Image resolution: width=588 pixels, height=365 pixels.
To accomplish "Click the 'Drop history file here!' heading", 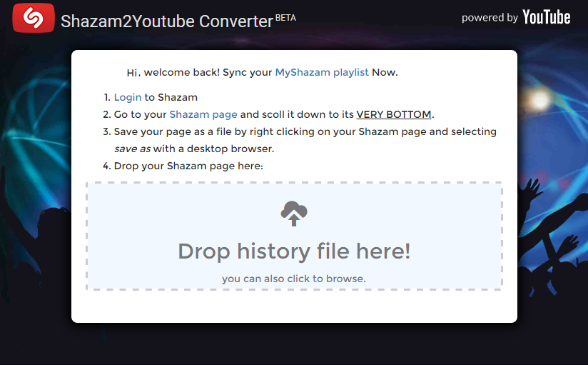I will point(294,251).
